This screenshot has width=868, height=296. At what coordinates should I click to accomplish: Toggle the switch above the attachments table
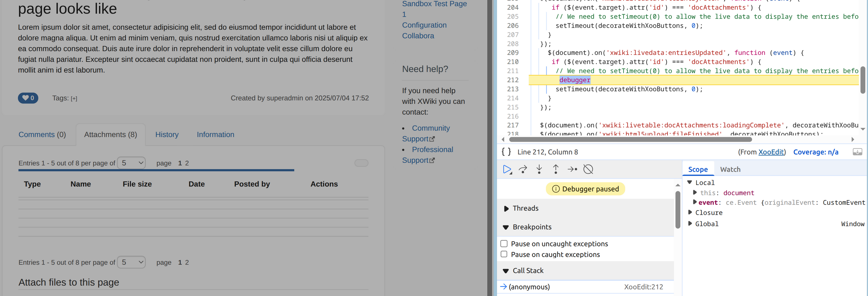pos(361,163)
